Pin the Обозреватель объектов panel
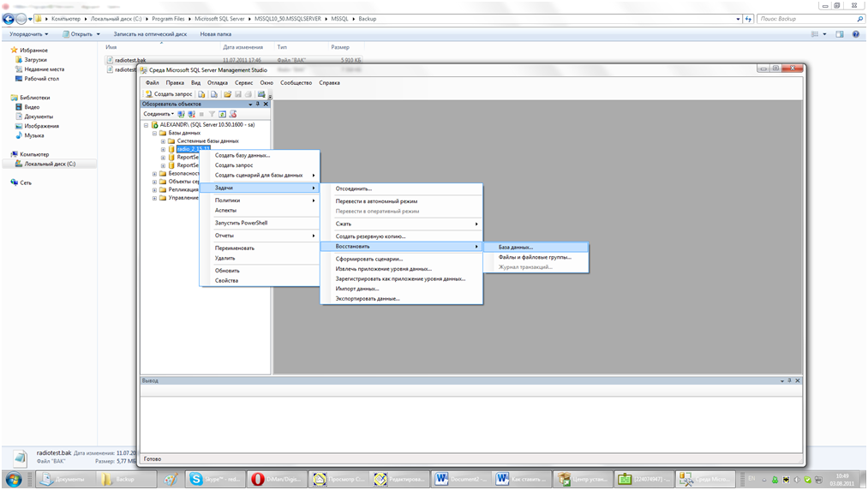The height and width of the screenshot is (490, 868). (x=257, y=105)
